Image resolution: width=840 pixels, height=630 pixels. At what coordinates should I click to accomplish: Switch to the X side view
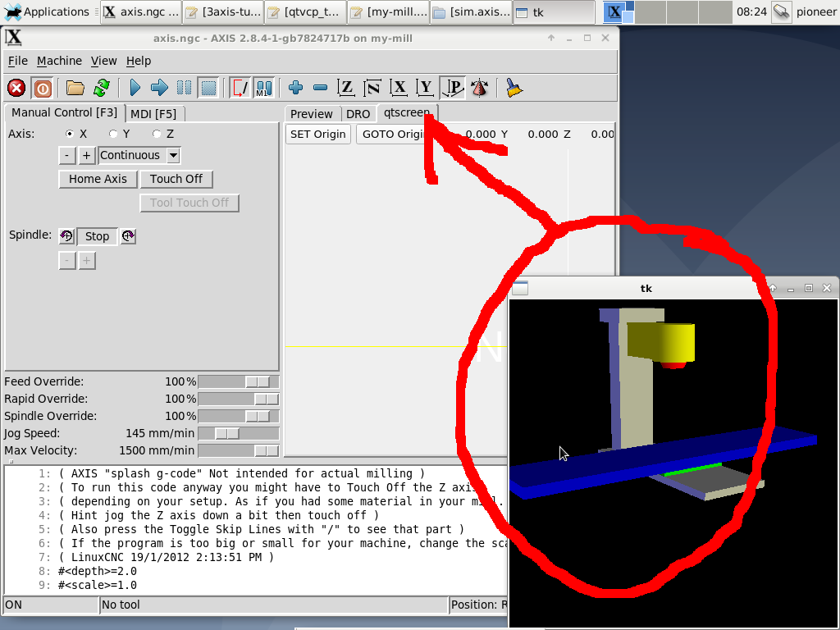[x=399, y=88]
